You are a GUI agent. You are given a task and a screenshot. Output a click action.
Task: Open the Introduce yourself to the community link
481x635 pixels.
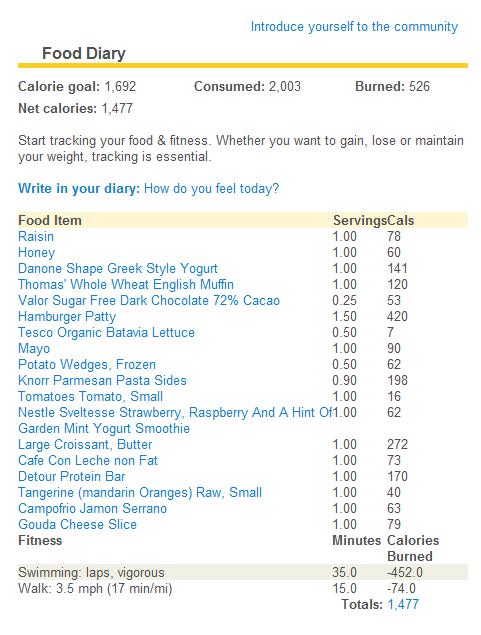pos(354,27)
